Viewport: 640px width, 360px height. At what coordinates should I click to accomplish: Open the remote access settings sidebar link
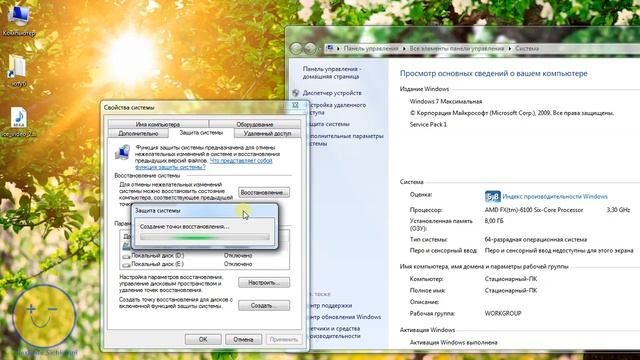point(337,109)
